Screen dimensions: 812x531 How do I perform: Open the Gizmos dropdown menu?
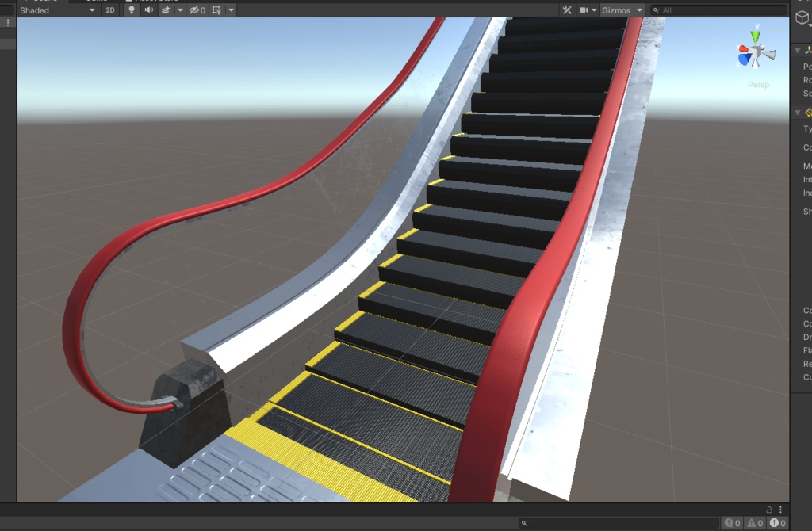(618, 10)
